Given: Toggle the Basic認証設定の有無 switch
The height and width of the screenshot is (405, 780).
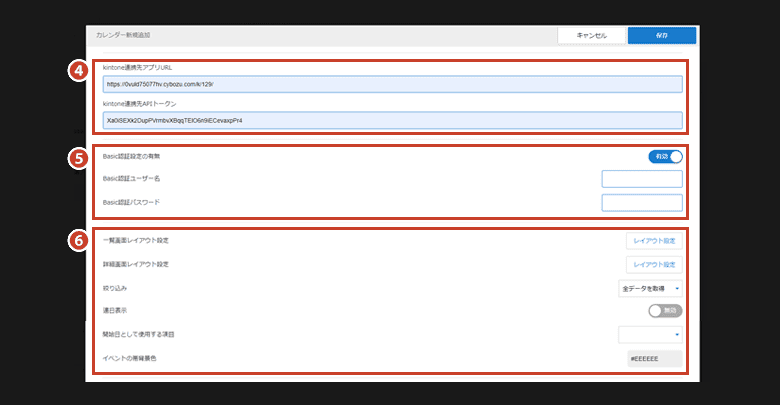Looking at the screenshot, I should 665,157.
